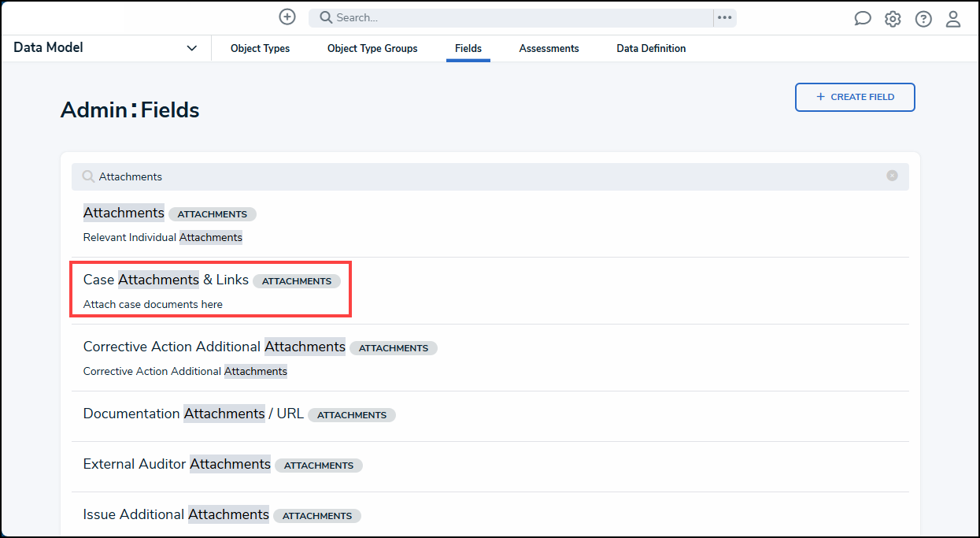Screen dimensions: 980x538
Task: Open the External Auditor Attachments field
Action: click(x=176, y=465)
